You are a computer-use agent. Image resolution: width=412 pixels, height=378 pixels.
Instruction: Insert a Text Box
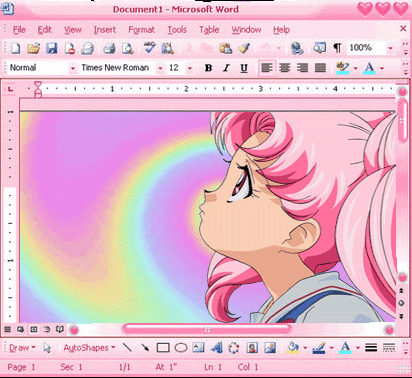[199, 348]
